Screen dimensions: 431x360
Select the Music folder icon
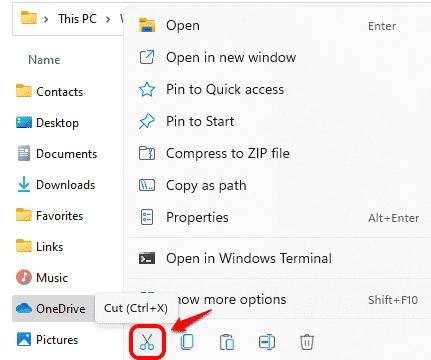pyautogui.click(x=24, y=277)
